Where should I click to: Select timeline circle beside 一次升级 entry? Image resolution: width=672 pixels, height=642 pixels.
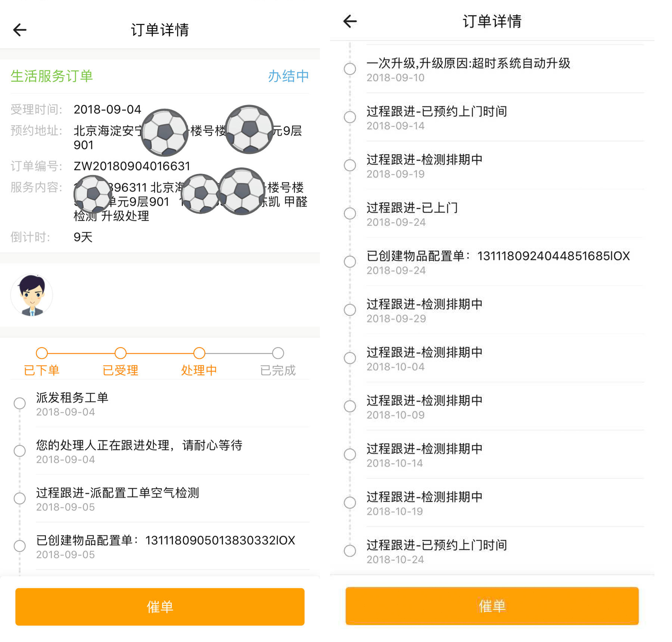[x=350, y=69]
